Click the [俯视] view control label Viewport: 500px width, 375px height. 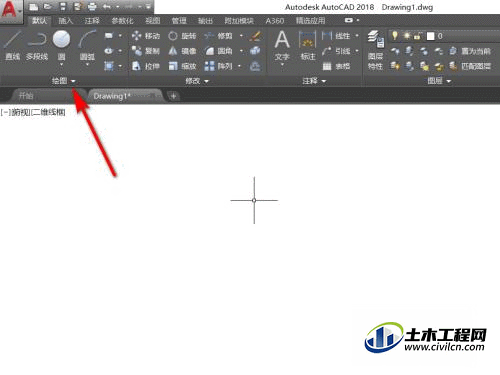coord(20,113)
